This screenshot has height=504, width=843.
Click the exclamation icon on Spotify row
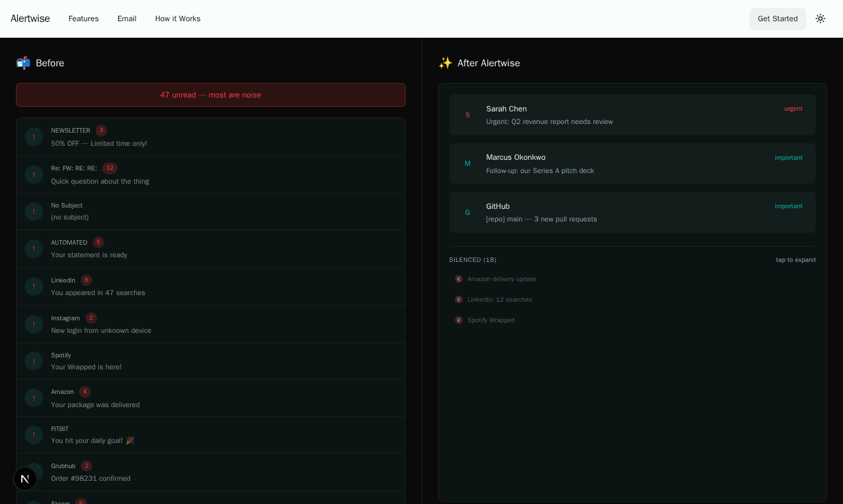click(34, 361)
